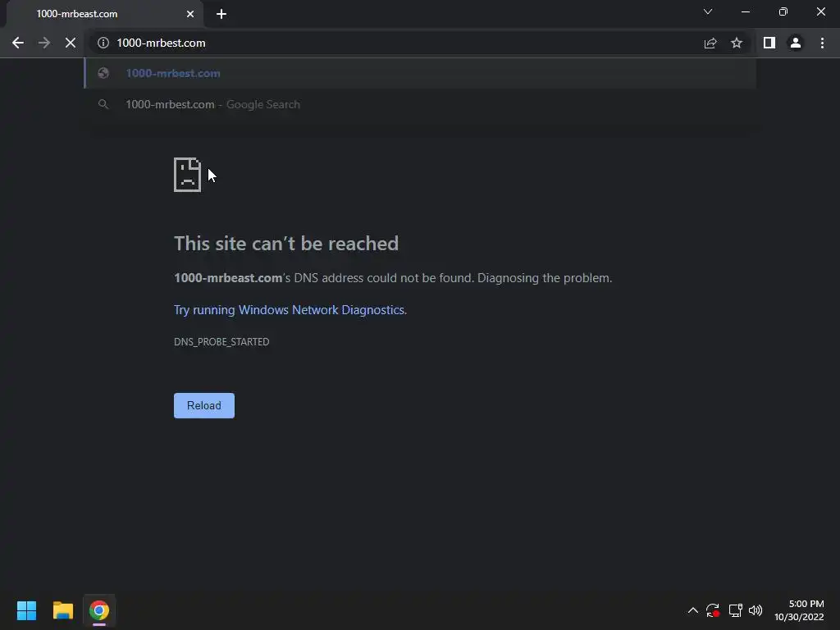
Task: Open the Windows Start menu
Action: point(26,610)
